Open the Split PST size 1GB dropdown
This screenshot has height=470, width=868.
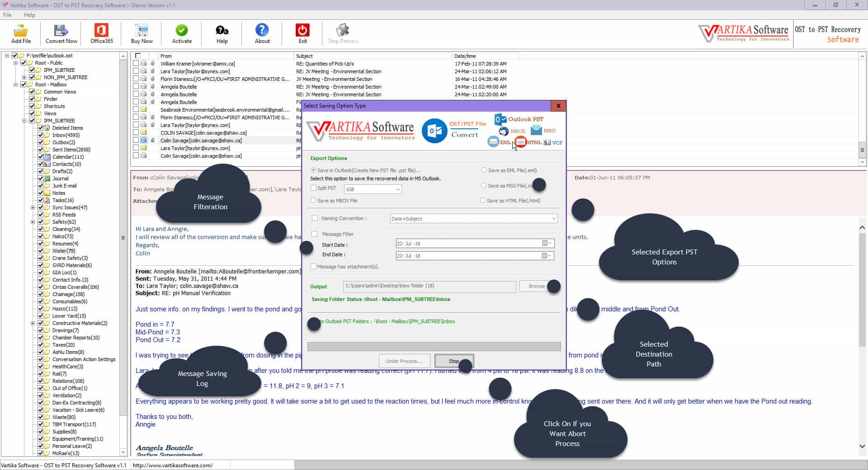373,189
